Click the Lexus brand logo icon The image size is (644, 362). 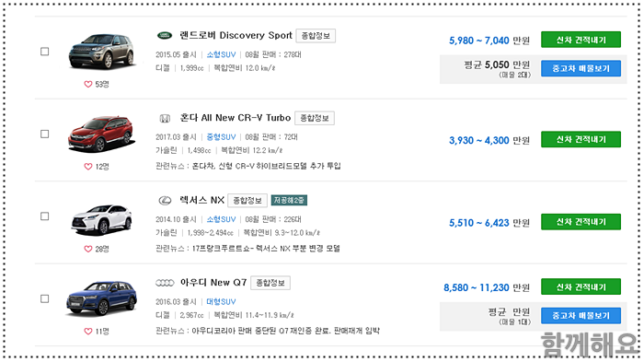pos(165,201)
